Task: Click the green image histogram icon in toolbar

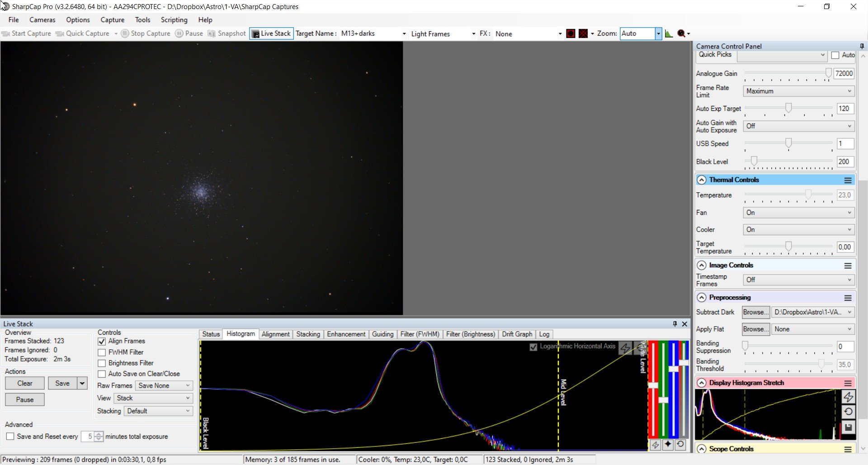Action: pos(669,33)
